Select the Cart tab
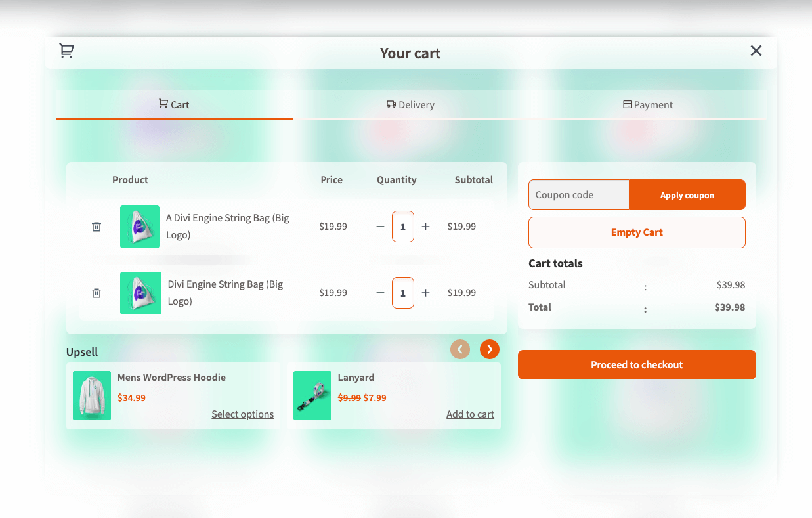812x518 pixels. tap(174, 105)
